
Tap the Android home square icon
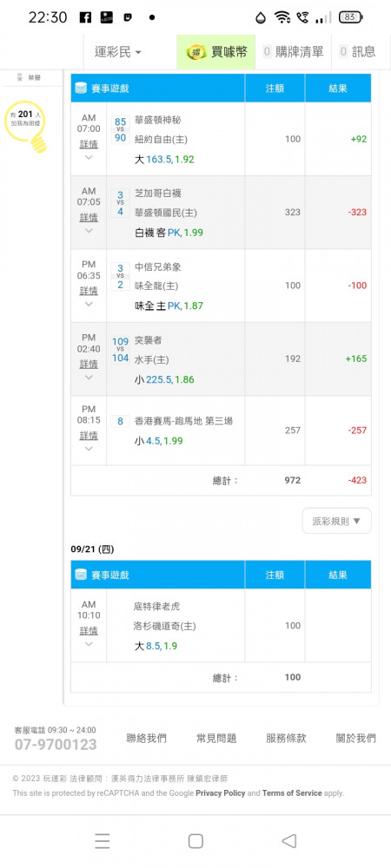point(195,841)
